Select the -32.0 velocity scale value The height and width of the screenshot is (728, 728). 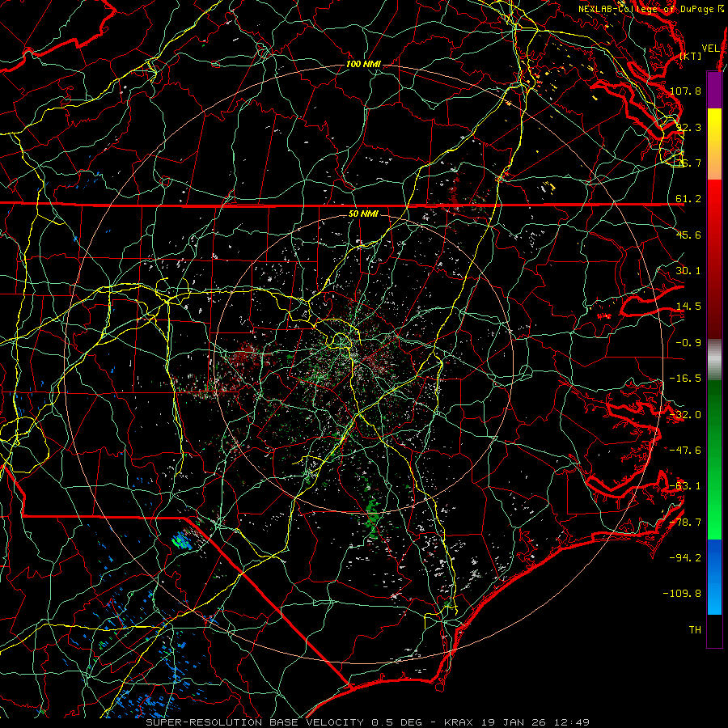[685, 415]
